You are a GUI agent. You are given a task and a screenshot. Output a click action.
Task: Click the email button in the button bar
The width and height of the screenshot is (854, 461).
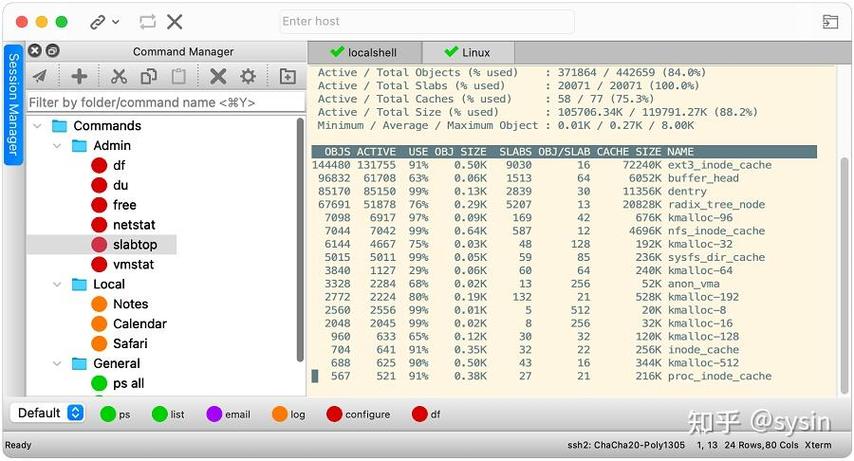(x=229, y=414)
